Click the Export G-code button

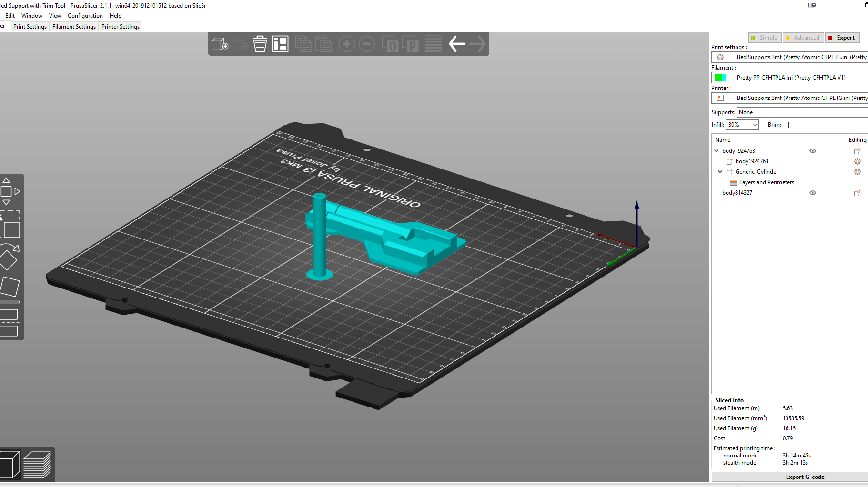(x=805, y=477)
